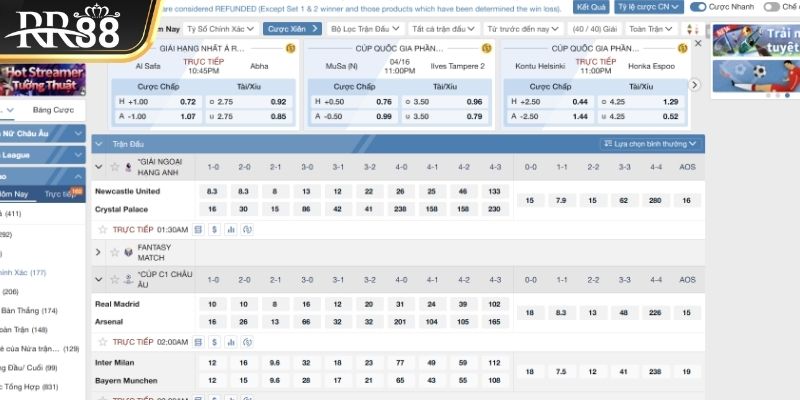Viewport: 800px width, 400px height.
Task: Click the Cúp C1 Châu Âu league icon
Action: (129, 279)
